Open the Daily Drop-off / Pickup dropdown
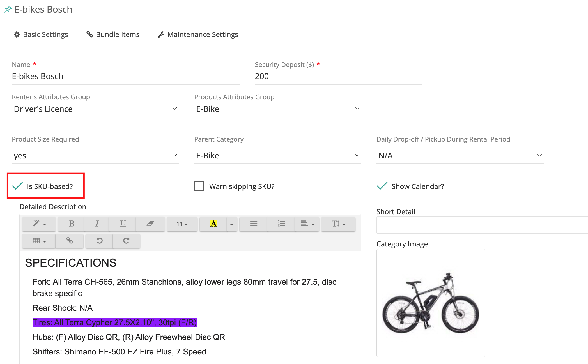 tap(460, 155)
